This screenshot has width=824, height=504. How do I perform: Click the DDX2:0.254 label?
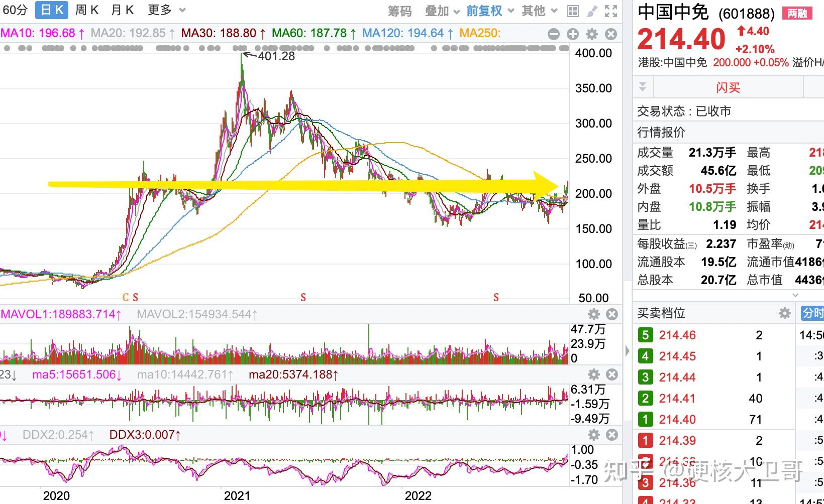point(58,435)
